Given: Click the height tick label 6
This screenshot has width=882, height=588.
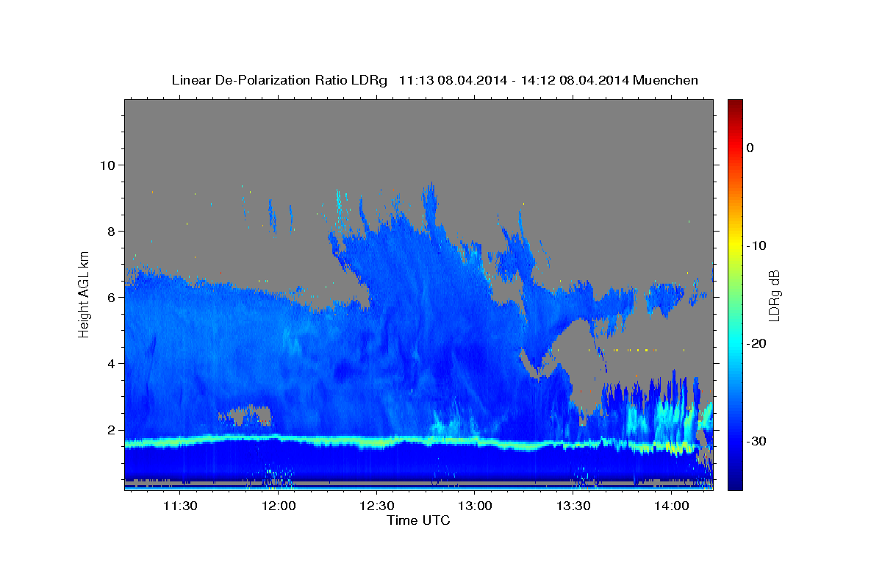Looking at the screenshot, I should 110,297.
